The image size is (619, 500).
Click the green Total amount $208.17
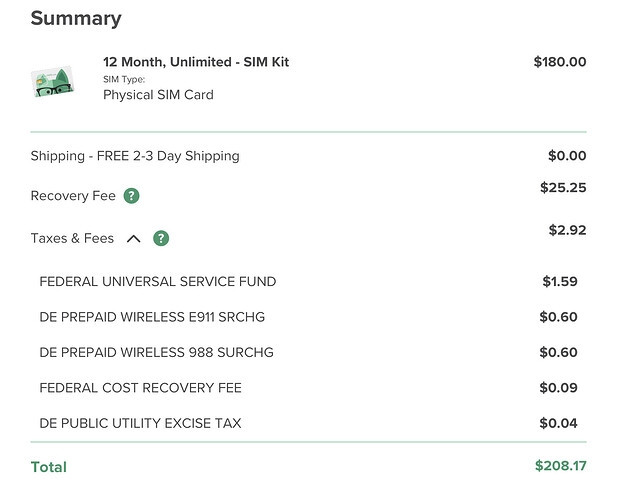click(560, 466)
